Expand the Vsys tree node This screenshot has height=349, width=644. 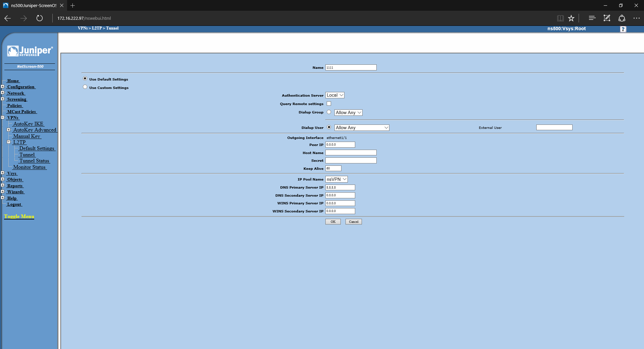point(3,173)
